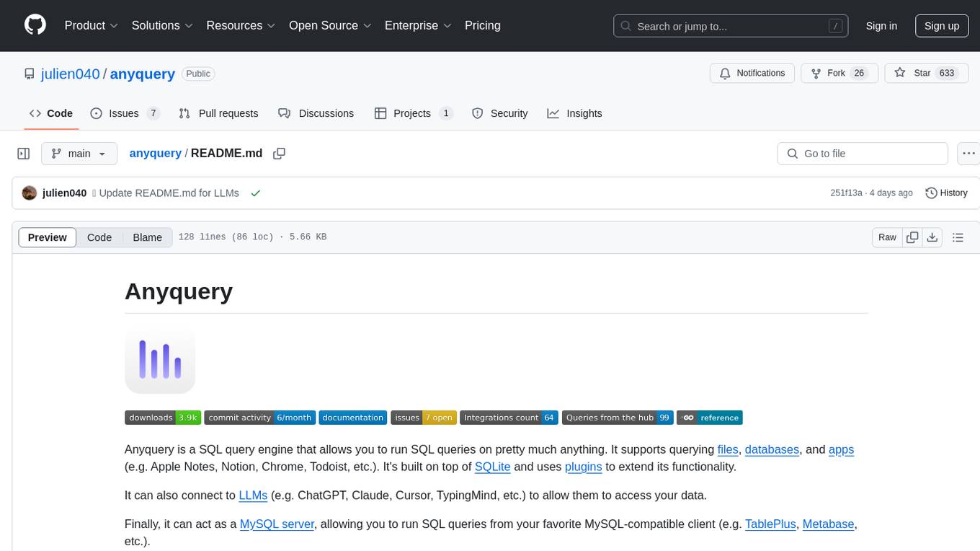Viewport: 980px width, 551px height.
Task: Open the anyquery breadcrumb folder link
Action: 156,154
